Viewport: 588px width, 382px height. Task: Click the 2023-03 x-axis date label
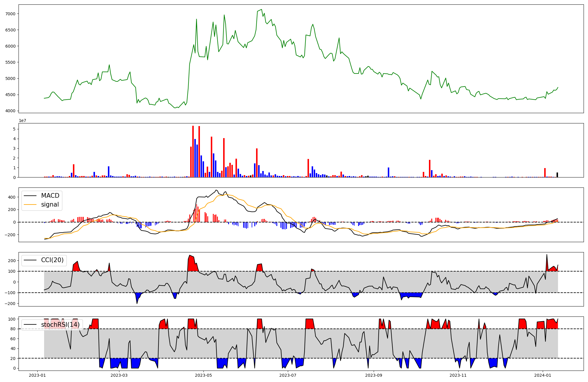(x=119, y=375)
